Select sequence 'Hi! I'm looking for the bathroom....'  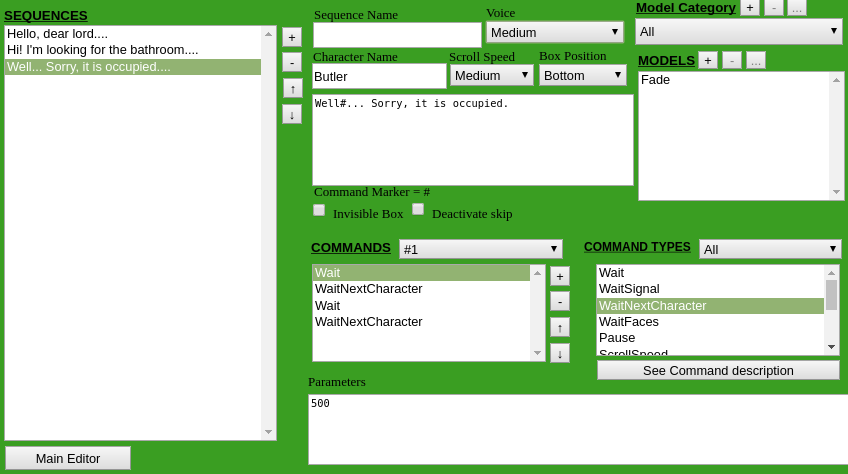tap(133, 50)
